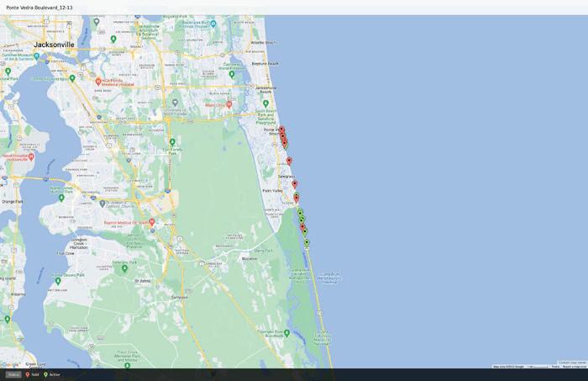This screenshot has height=381, width=588.
Task: Click the Walter Jones Historical Park marker
Action: 61,198
